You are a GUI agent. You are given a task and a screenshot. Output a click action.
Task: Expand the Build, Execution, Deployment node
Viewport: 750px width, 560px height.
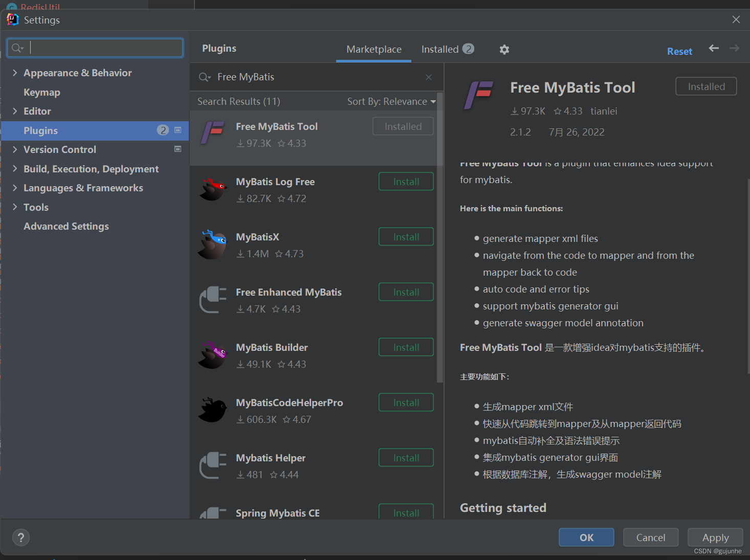click(x=15, y=169)
